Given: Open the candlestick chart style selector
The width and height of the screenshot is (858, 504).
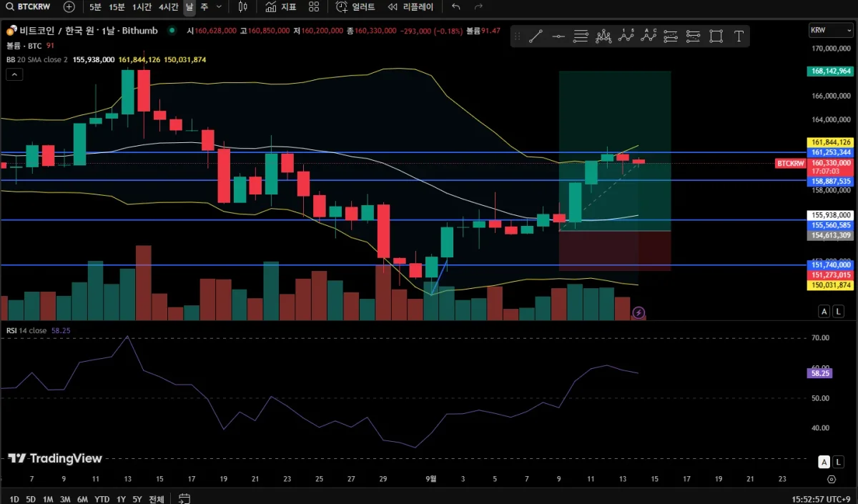Looking at the screenshot, I should [242, 7].
